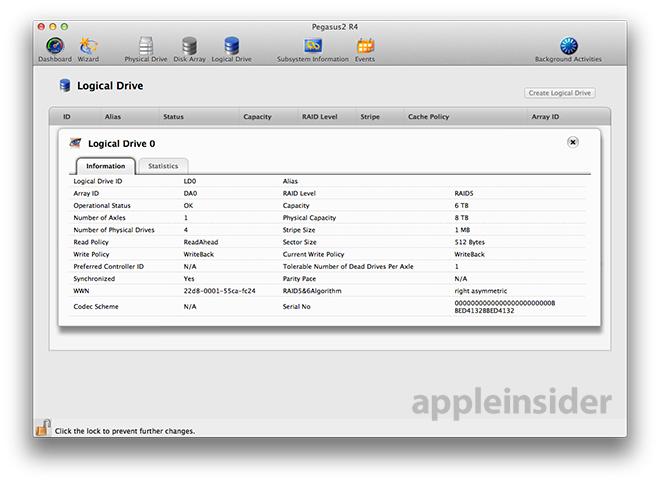Click the LD0 logical drive ID value
The width and height of the screenshot is (660, 483).
coord(190,181)
